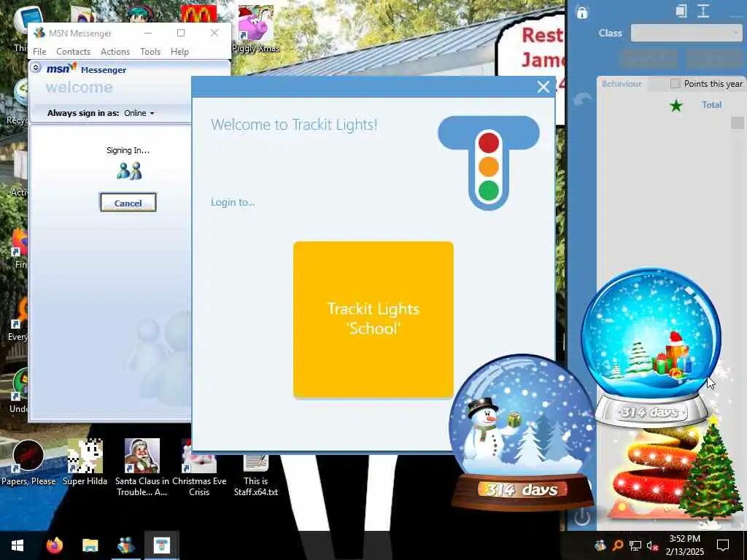Click the text cursor icon atop Trackit panel
Viewport: 747px width, 560px height.
703,11
